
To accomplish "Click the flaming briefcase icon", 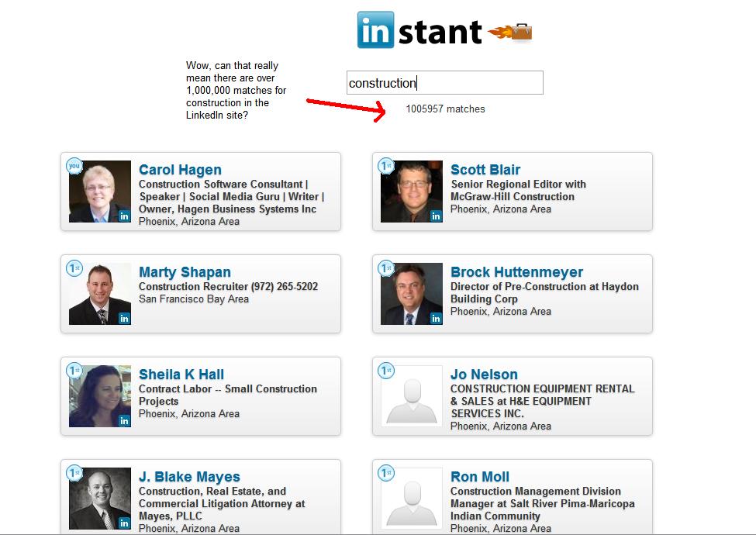I will pos(510,33).
